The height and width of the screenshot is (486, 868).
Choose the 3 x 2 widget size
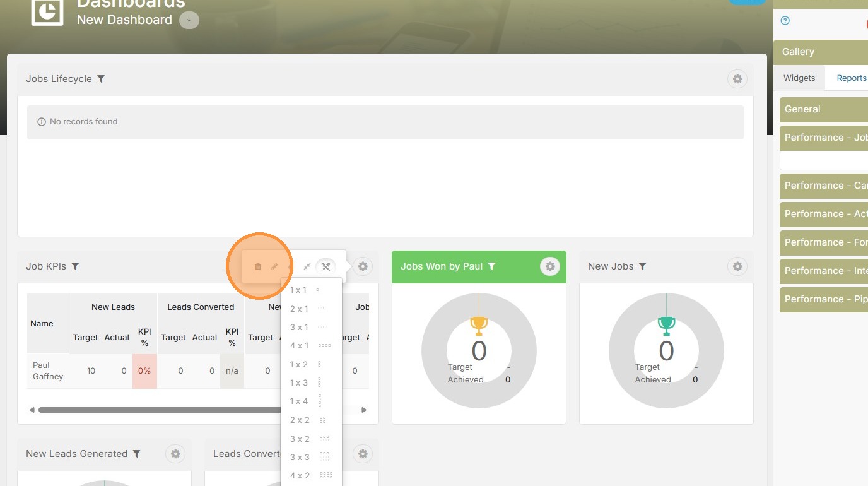pyautogui.click(x=311, y=439)
